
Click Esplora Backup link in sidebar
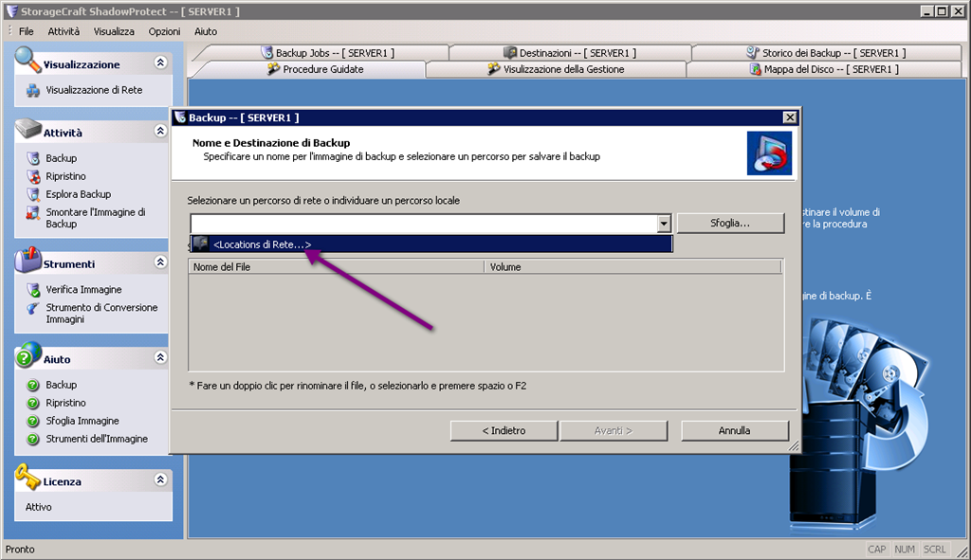78,194
